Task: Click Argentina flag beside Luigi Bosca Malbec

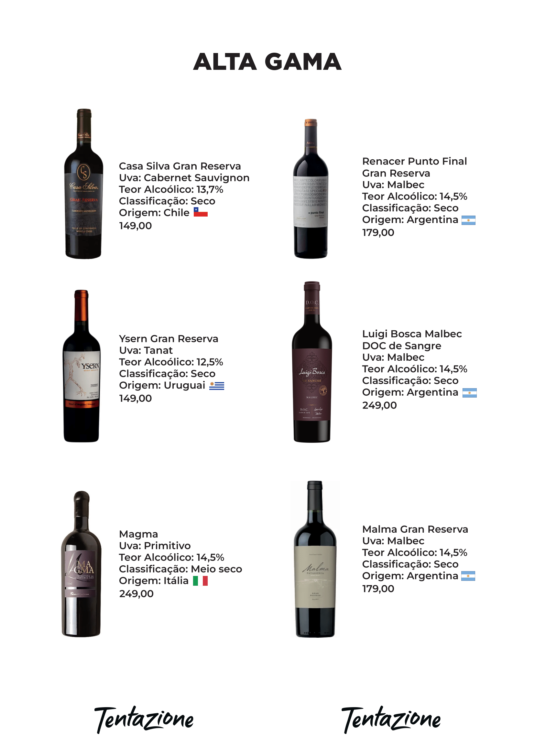Action: 469,392
